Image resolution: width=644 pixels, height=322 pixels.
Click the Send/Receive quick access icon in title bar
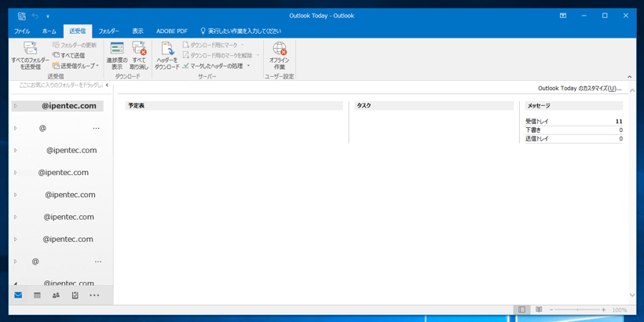[x=21, y=16]
